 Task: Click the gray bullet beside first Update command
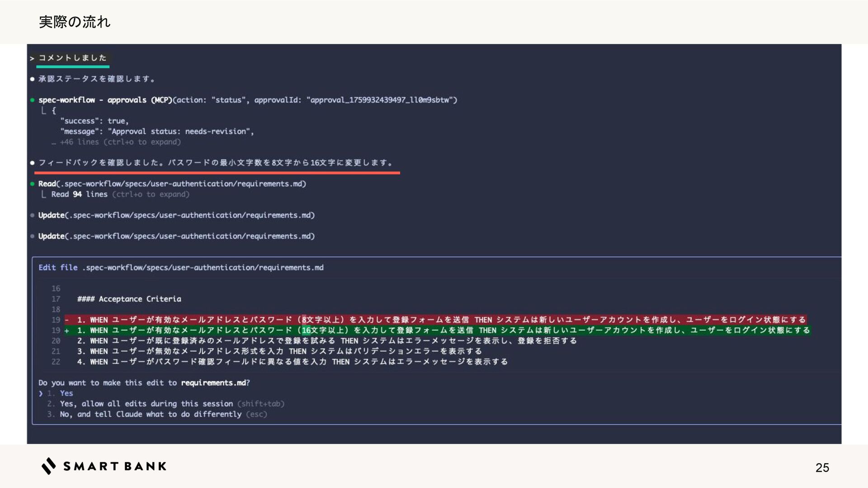point(33,216)
